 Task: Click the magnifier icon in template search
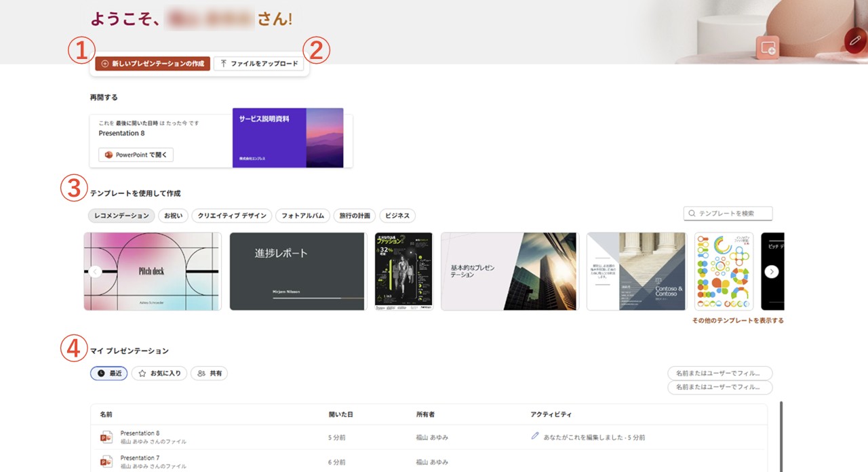pyautogui.click(x=692, y=214)
